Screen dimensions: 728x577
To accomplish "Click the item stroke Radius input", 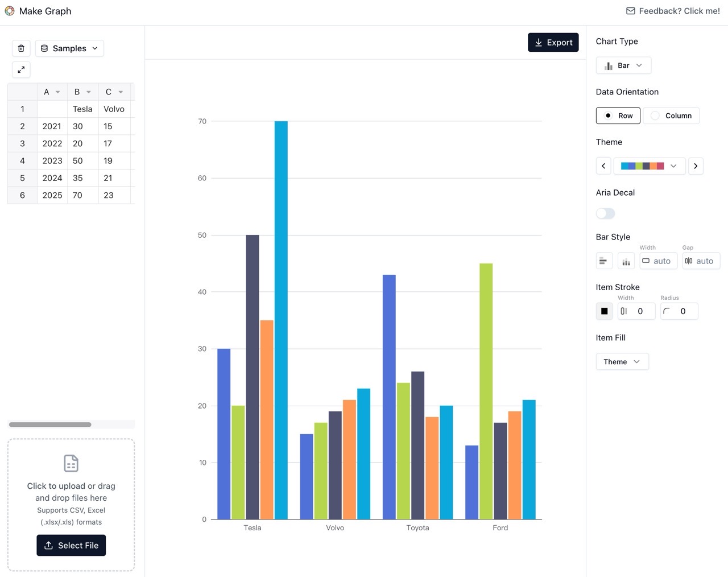I will tap(679, 311).
